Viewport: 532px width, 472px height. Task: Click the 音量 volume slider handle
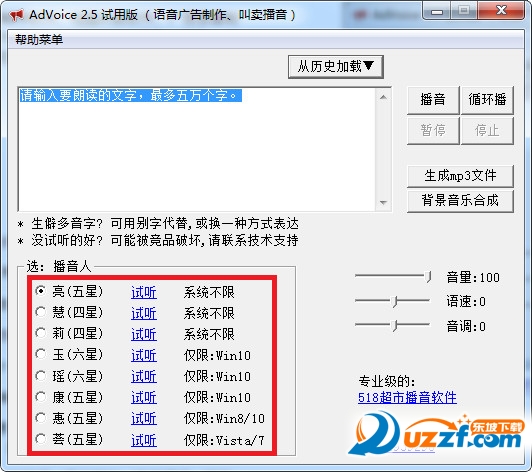pyautogui.click(x=429, y=277)
